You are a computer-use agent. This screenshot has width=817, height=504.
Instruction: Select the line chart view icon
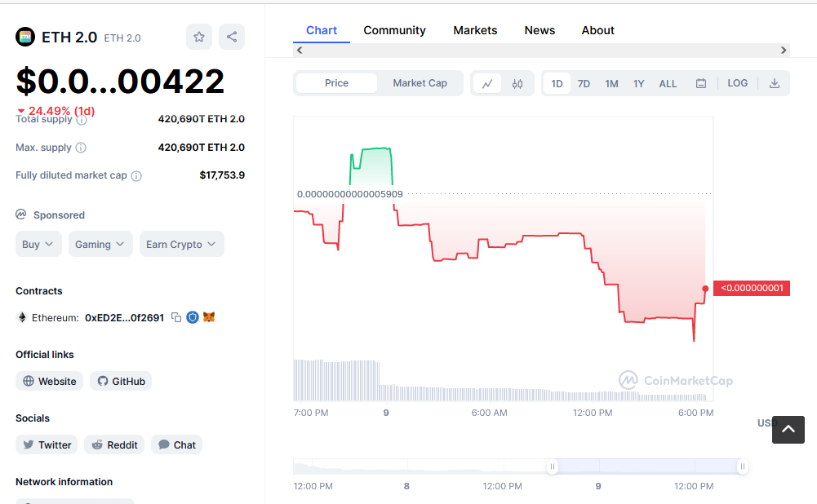[x=487, y=83]
